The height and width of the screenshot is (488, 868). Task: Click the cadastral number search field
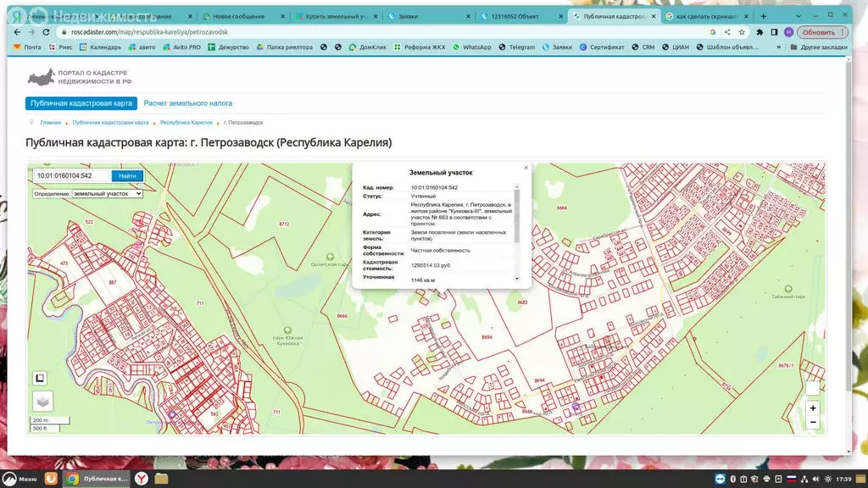pyautogui.click(x=72, y=175)
